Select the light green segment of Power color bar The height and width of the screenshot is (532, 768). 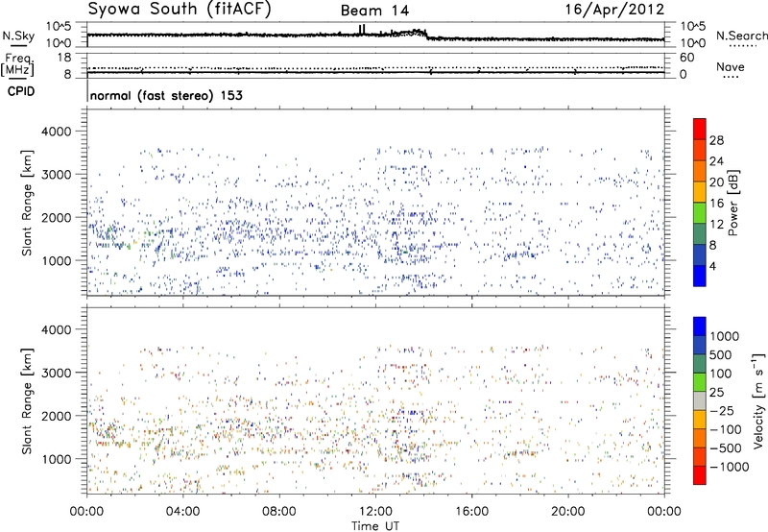pyautogui.click(x=700, y=213)
